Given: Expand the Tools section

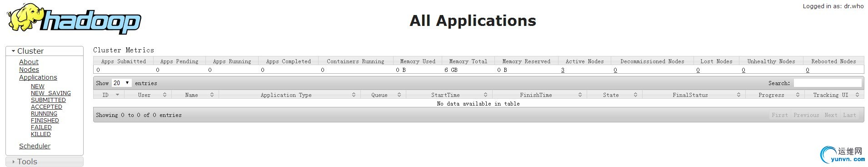Looking at the screenshot, I should click(x=45, y=162).
